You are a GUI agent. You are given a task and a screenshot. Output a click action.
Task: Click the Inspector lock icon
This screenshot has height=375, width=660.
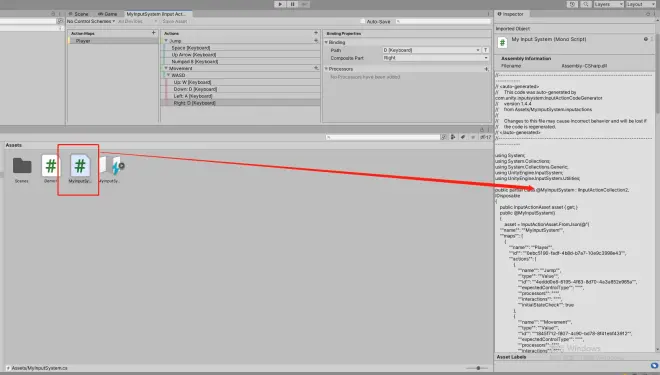pos(648,14)
